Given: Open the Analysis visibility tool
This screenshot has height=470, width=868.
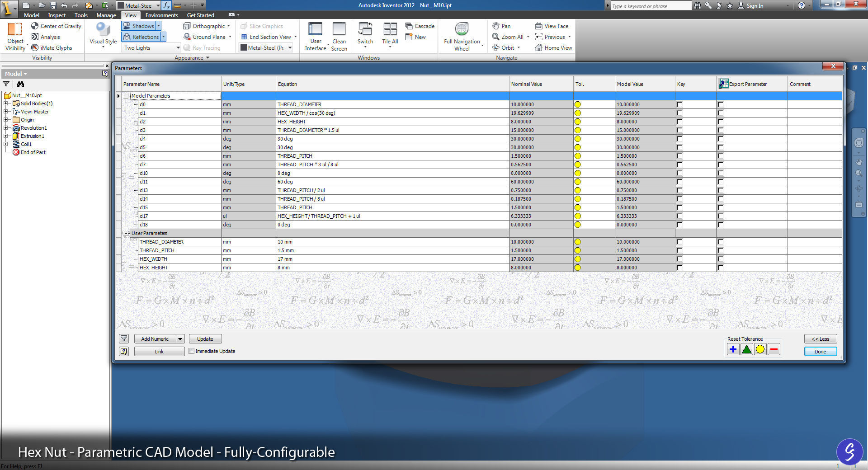Looking at the screenshot, I should pos(45,37).
